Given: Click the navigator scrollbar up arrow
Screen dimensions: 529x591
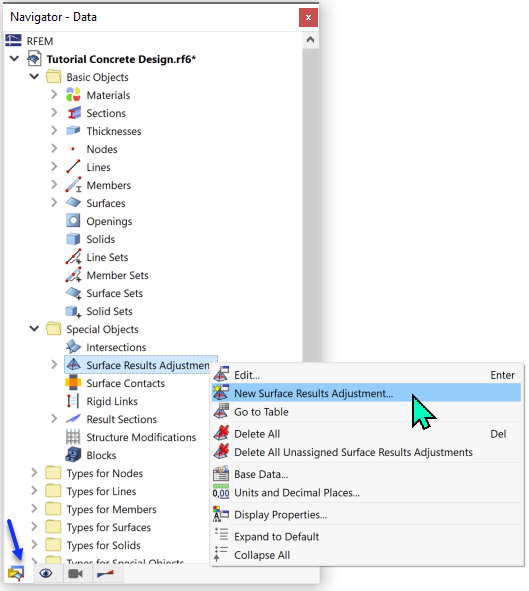Looking at the screenshot, I should click(x=310, y=40).
